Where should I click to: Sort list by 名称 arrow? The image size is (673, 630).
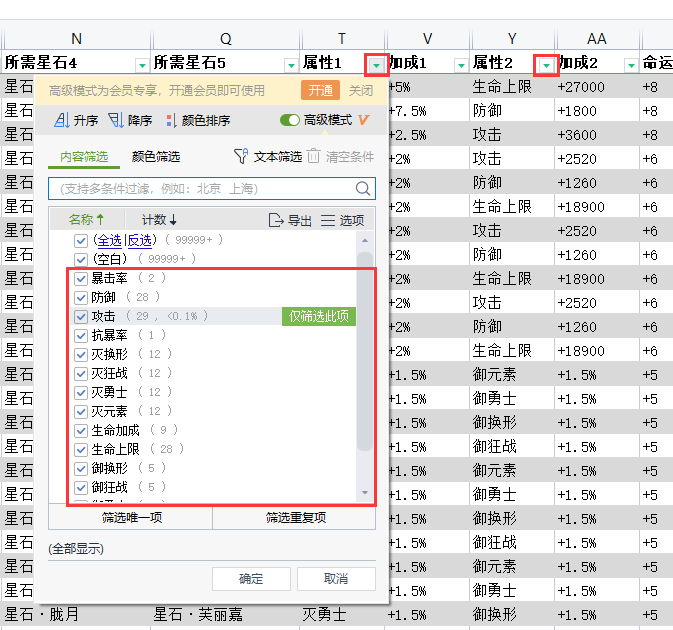100,220
